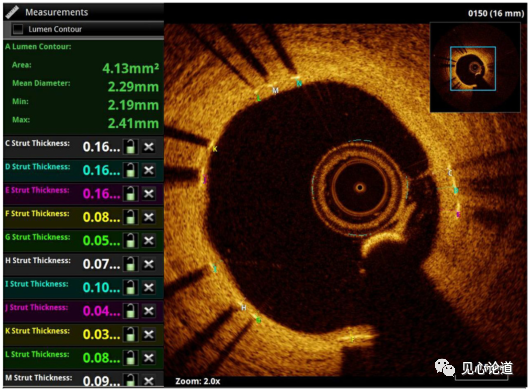Toggle the Lumen Contour checkbox
Screen dimensions: 530x392
(x=18, y=29)
